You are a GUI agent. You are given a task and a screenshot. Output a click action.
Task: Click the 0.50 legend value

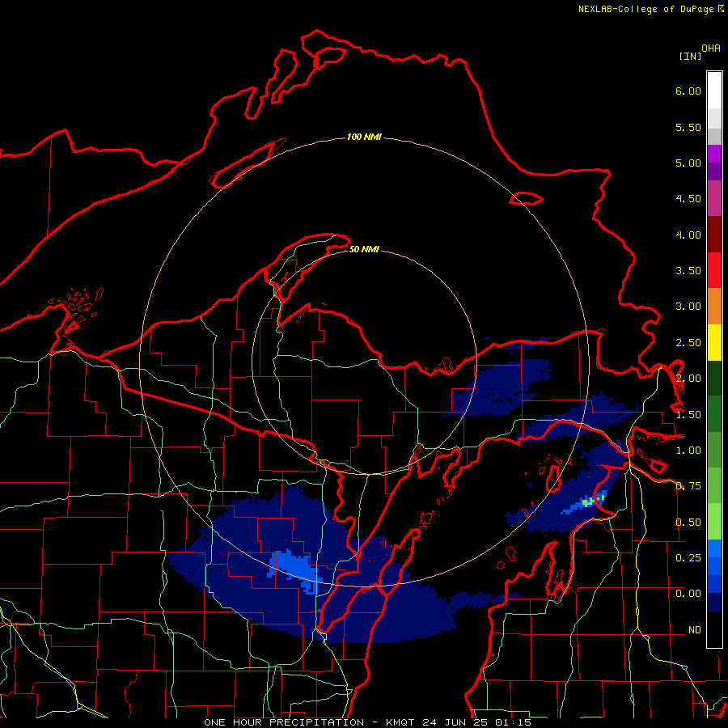pos(688,523)
